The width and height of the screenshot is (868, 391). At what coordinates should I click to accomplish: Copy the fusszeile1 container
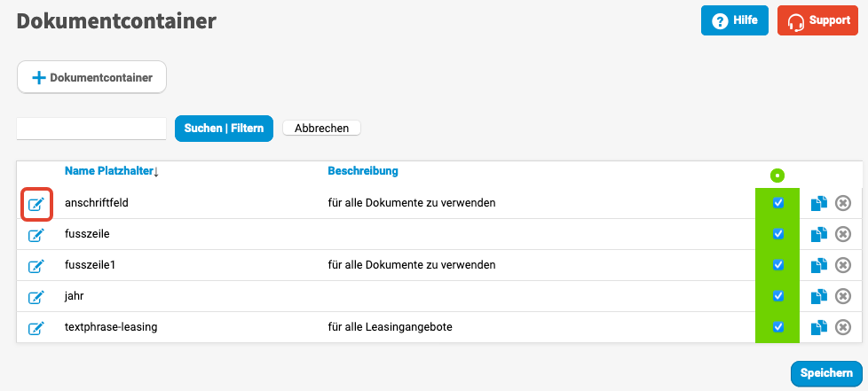[819, 265]
